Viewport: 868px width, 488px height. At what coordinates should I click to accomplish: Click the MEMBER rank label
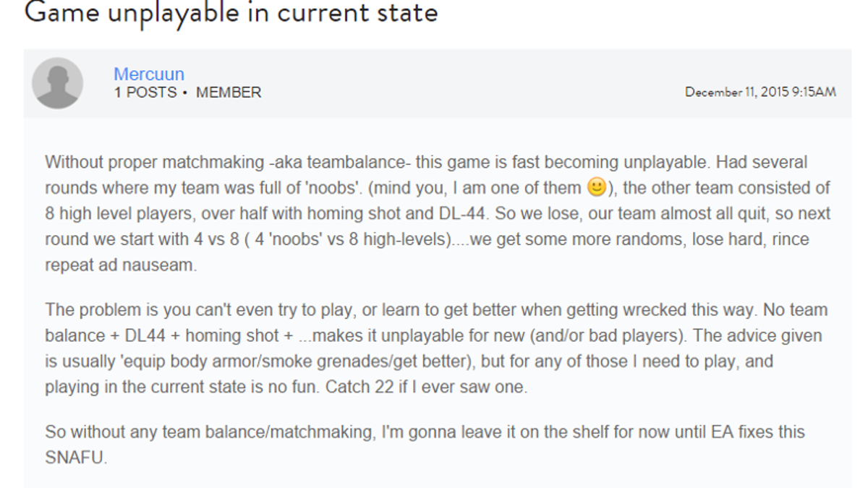coord(229,93)
